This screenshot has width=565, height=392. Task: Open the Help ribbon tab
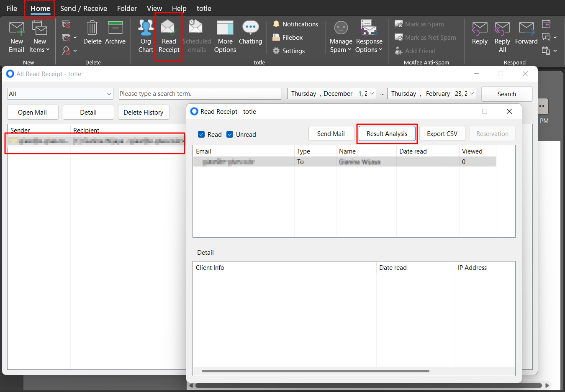(179, 8)
